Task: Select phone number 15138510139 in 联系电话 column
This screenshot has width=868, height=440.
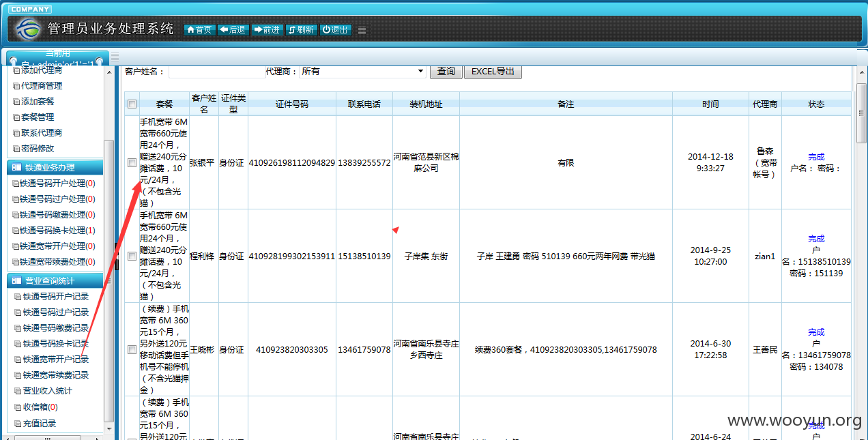Action: (364, 256)
